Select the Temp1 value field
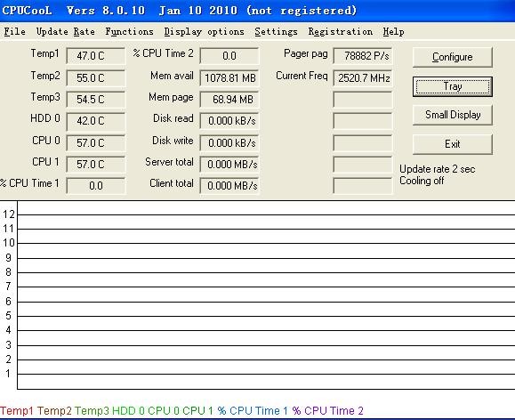The image size is (515, 420). point(95,55)
